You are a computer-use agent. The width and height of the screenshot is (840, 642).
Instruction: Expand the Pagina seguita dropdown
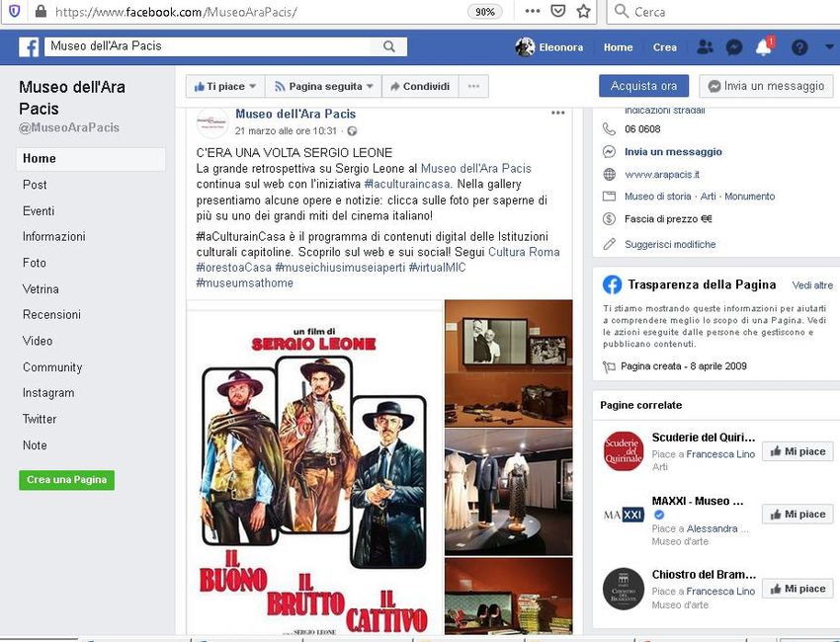click(x=323, y=86)
